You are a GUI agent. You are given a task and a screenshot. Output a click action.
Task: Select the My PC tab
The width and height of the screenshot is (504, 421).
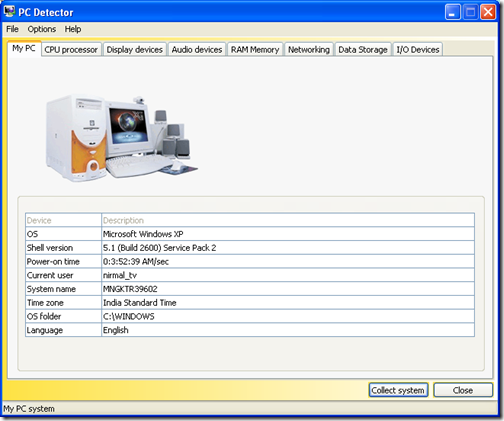pos(24,49)
